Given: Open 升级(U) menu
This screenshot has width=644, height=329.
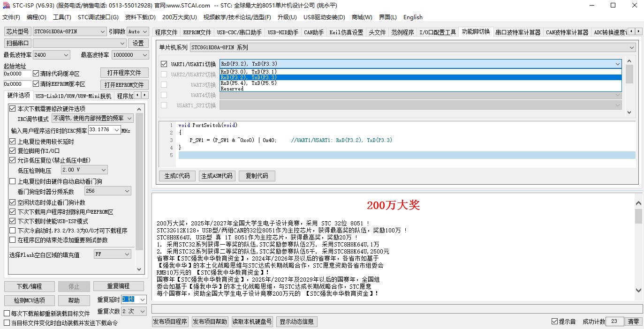Looking at the screenshot, I should (287, 17).
